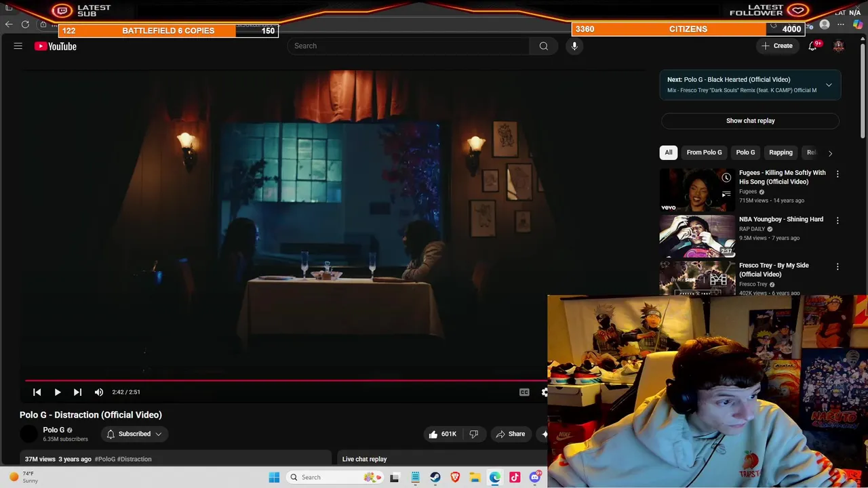Open TikTok from the taskbar
This screenshot has height=488, width=868.
pos(515,477)
